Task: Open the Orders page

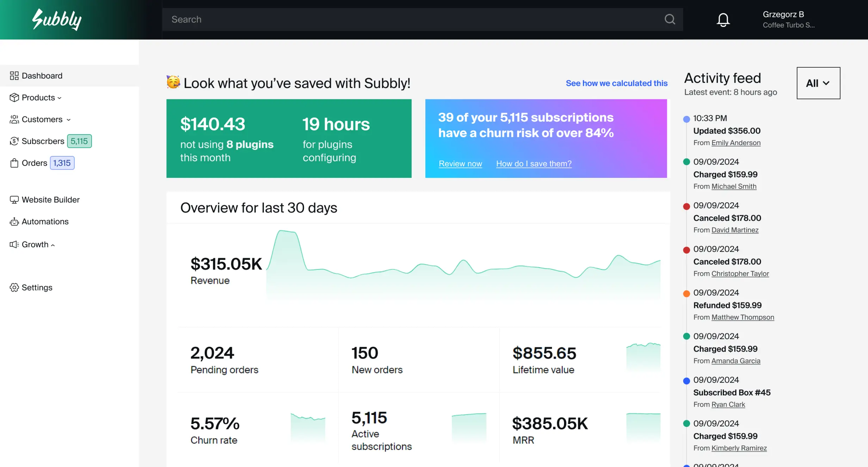Action: [x=35, y=163]
